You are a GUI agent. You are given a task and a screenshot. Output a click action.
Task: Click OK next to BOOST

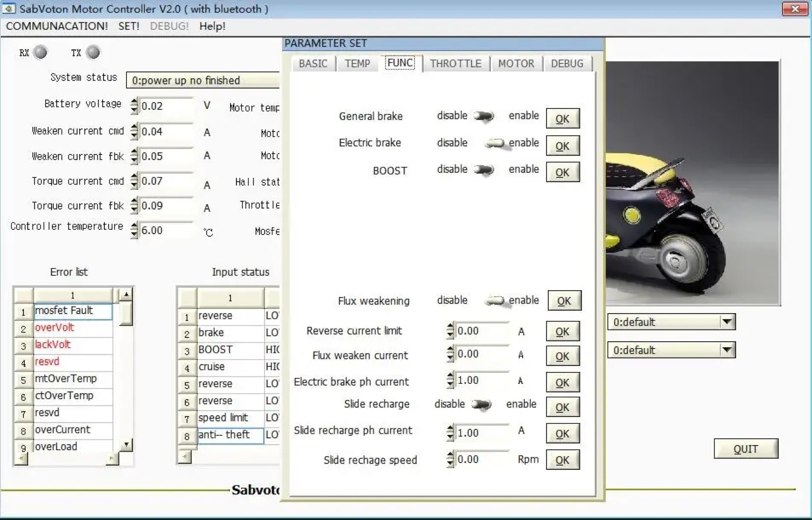click(x=563, y=172)
